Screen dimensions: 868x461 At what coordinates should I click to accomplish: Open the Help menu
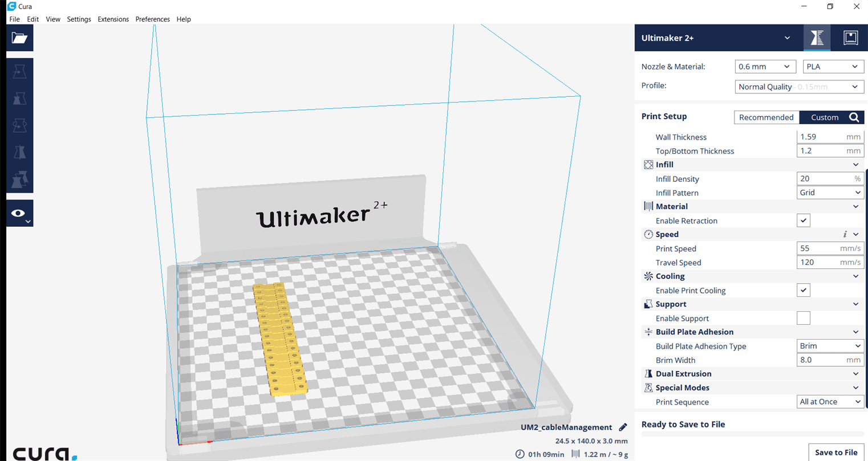click(x=184, y=19)
